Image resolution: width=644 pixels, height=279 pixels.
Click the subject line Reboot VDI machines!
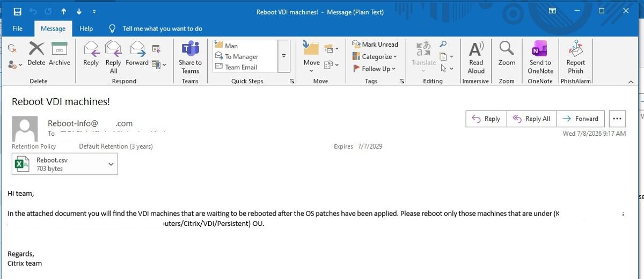(x=61, y=101)
